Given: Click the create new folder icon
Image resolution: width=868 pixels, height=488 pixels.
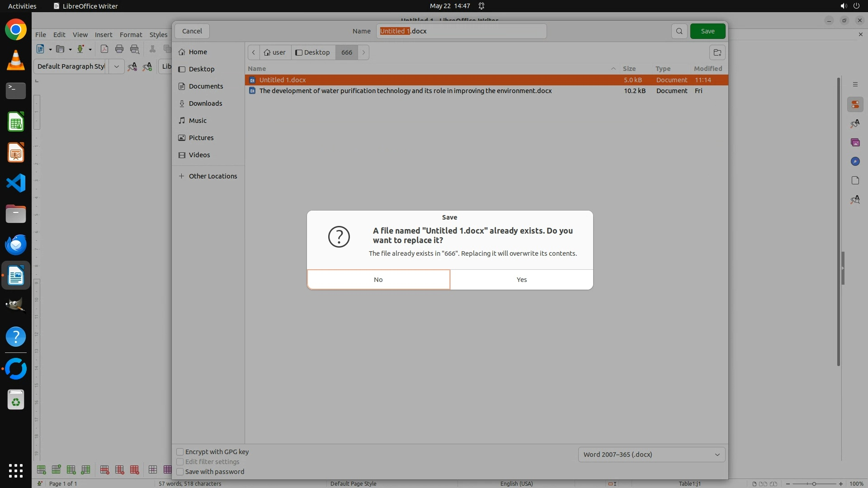Looking at the screenshot, I should click(717, 52).
